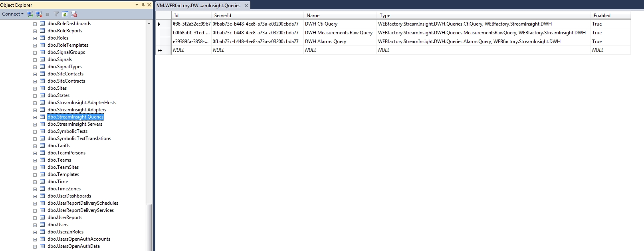Click the Stop square icon
Image resolution: width=644 pixels, height=251 pixels.
click(48, 14)
